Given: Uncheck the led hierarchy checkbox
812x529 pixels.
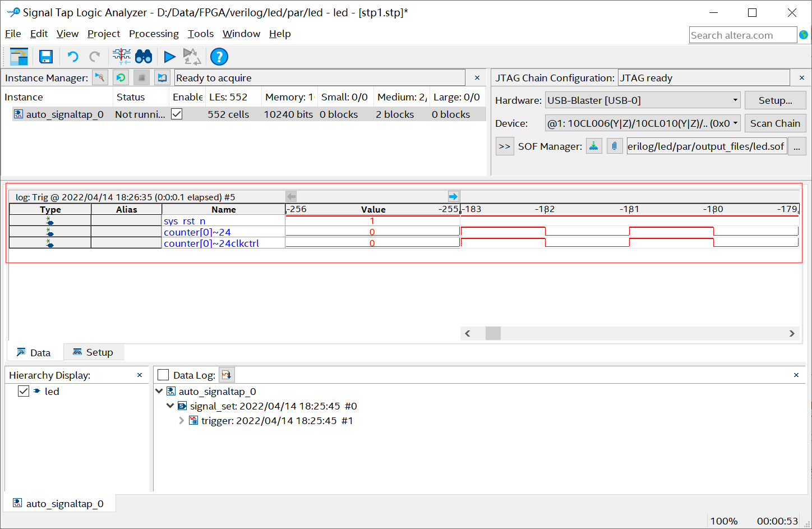Looking at the screenshot, I should pyautogui.click(x=24, y=391).
